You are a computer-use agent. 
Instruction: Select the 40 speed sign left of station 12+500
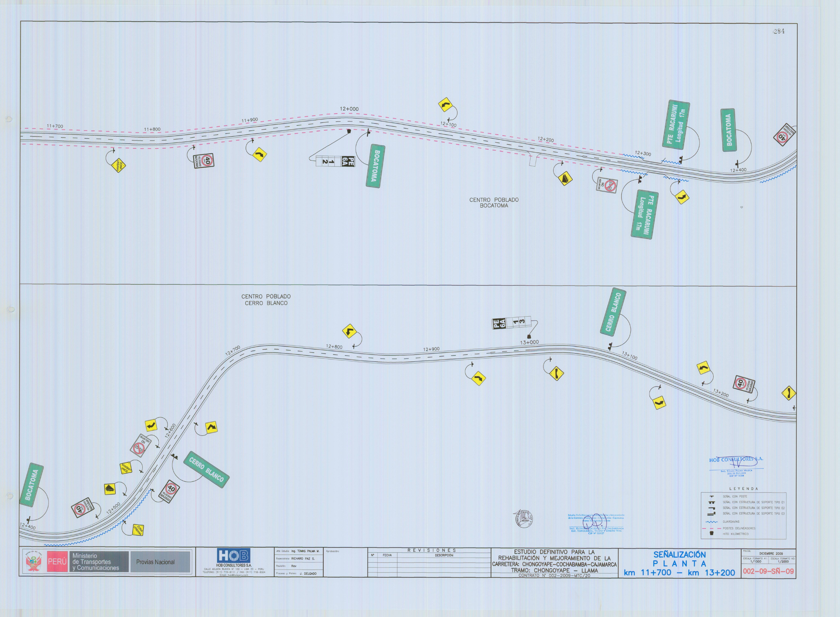[83, 508]
